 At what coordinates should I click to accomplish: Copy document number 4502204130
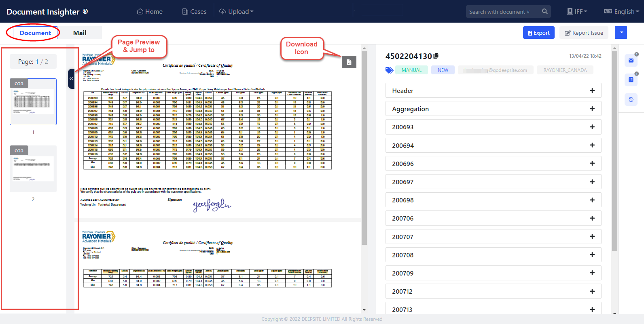coord(436,56)
